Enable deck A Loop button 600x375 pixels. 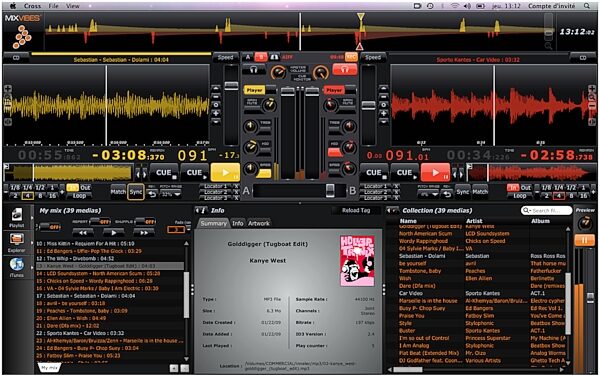[79, 196]
